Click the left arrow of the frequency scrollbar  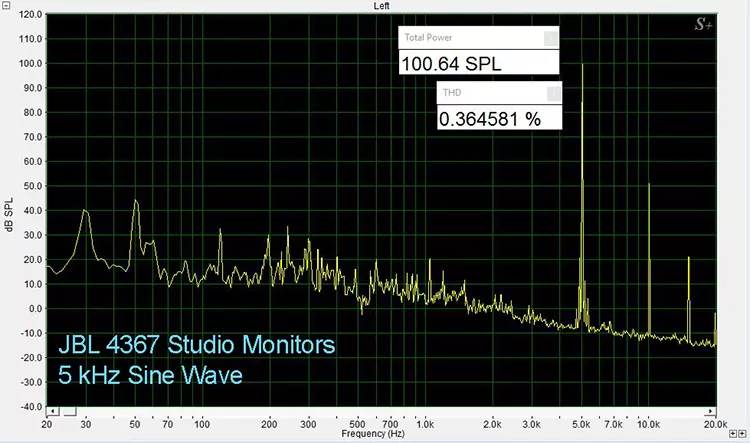coord(53,411)
